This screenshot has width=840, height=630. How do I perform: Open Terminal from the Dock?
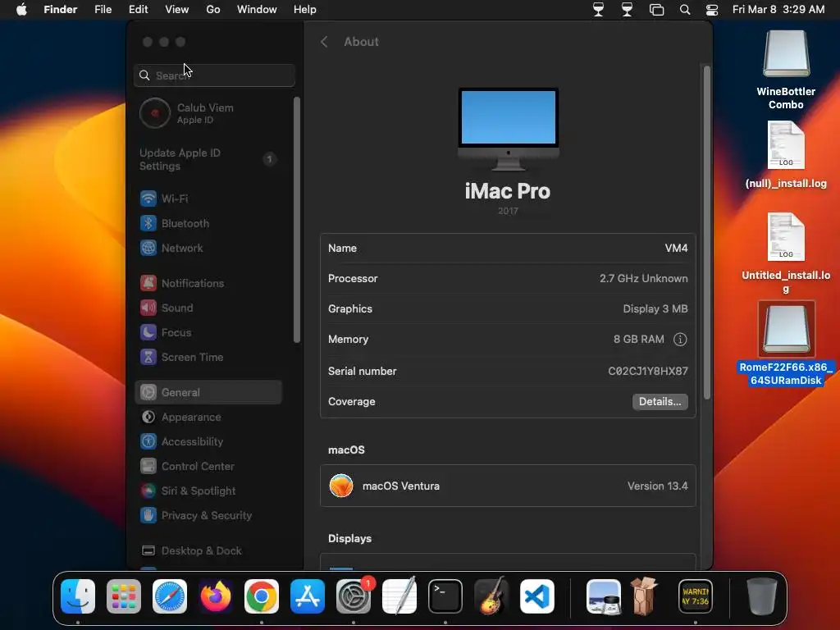[445, 596]
